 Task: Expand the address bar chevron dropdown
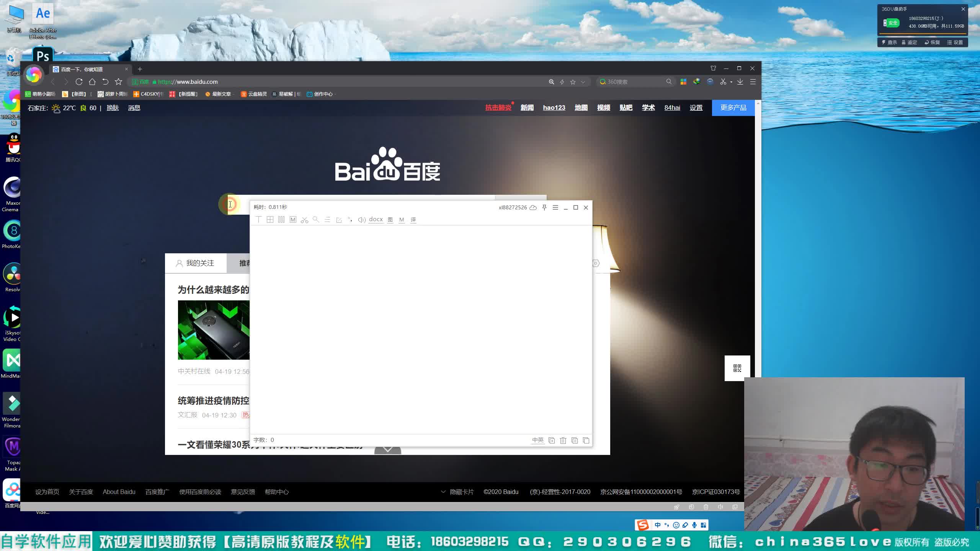583,82
